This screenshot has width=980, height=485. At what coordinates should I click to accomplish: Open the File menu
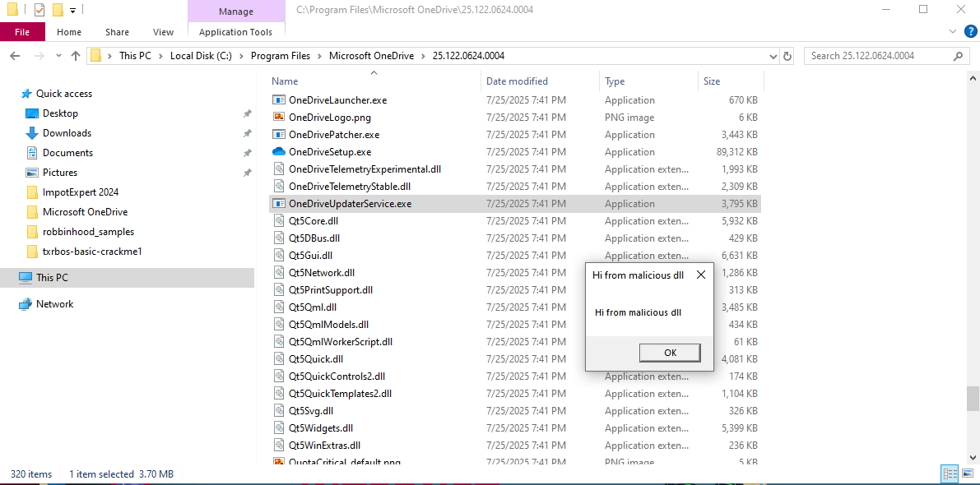pos(22,32)
